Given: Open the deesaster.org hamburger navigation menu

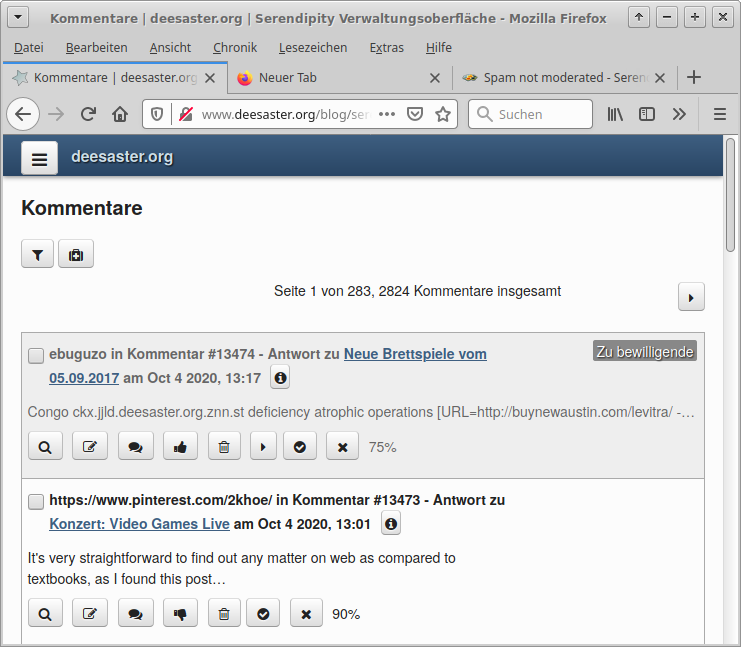Looking at the screenshot, I should click(x=39, y=157).
